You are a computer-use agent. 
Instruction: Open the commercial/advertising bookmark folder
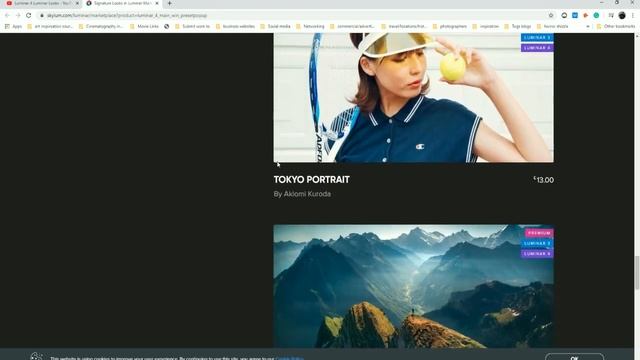click(352, 26)
